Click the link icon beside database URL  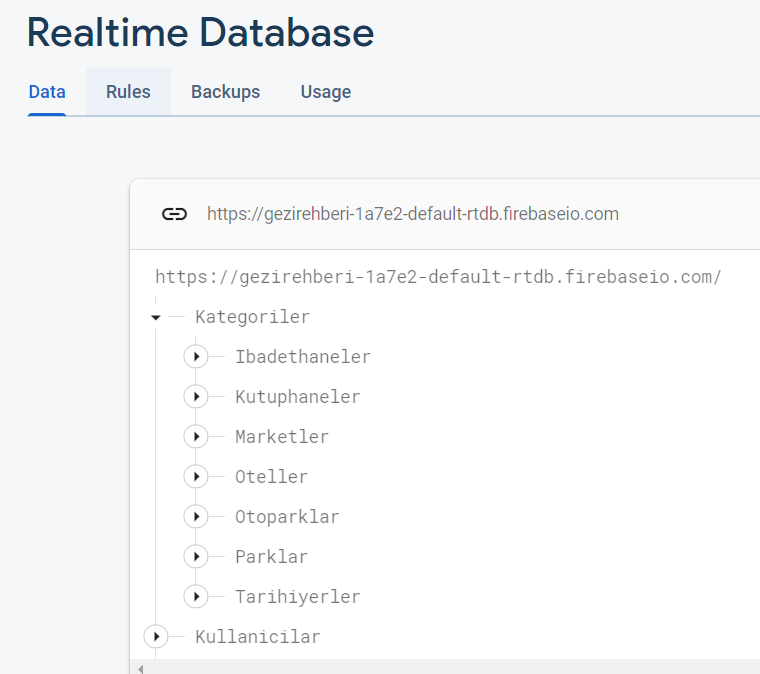(174, 214)
